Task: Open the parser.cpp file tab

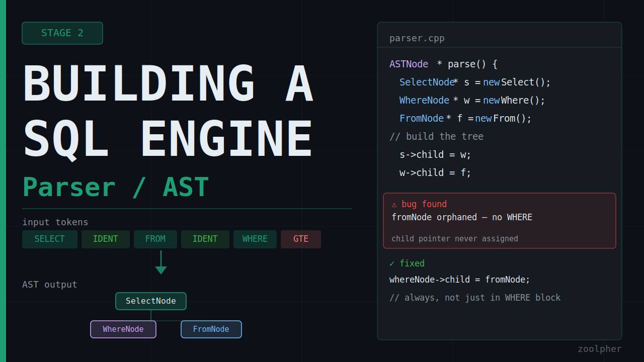Action: [417, 38]
